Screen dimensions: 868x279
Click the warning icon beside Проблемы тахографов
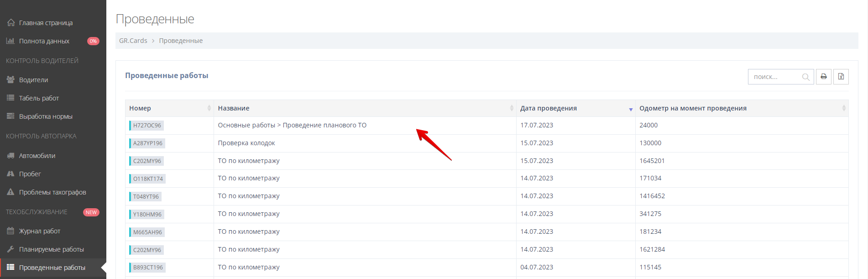tap(10, 192)
